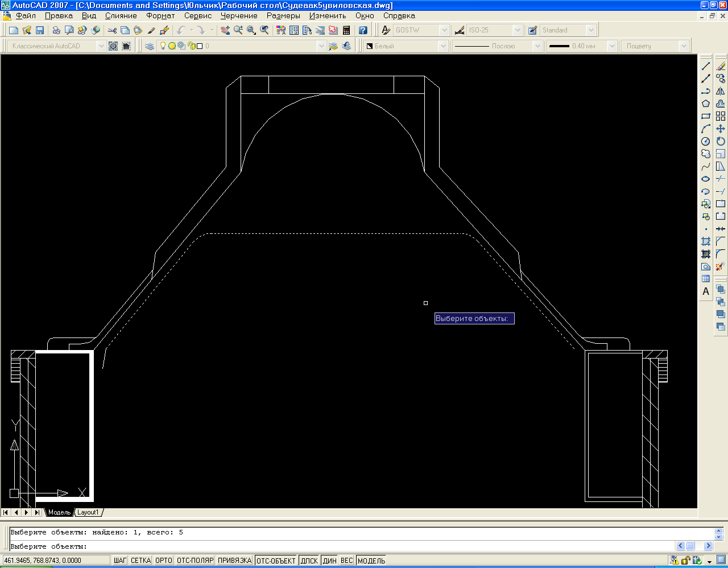Toggle СЕТКА grid display

pos(140,561)
